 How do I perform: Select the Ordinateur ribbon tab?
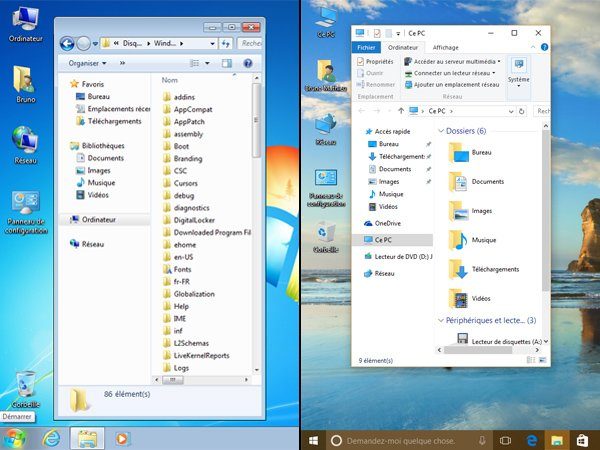[x=403, y=47]
